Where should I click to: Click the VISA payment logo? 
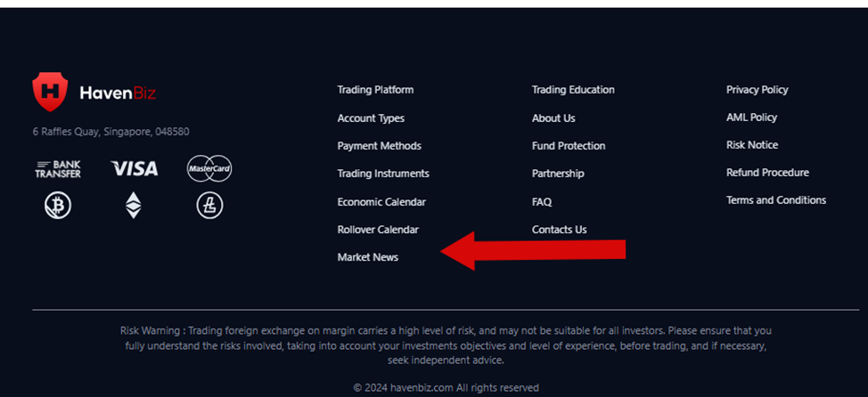click(x=134, y=168)
